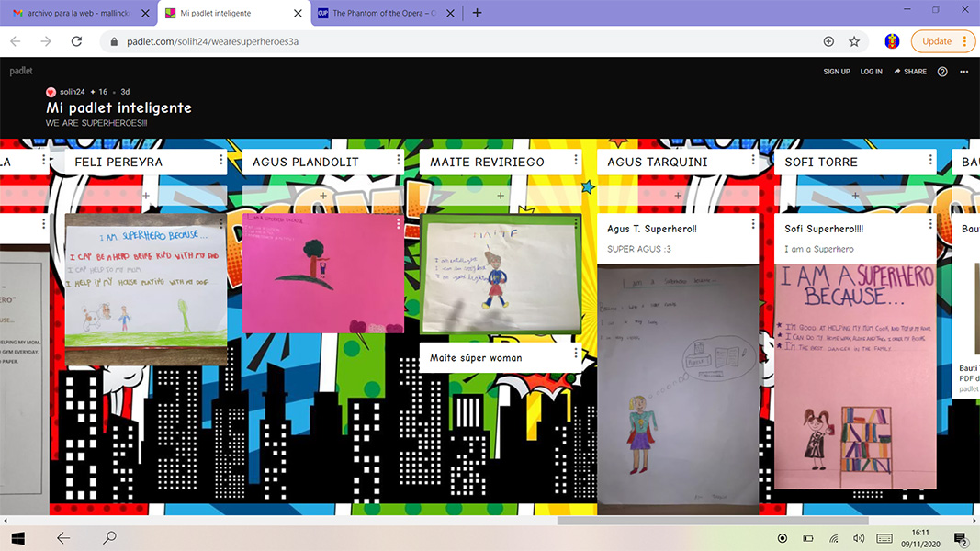Click the address bar URL field

[x=459, y=41]
